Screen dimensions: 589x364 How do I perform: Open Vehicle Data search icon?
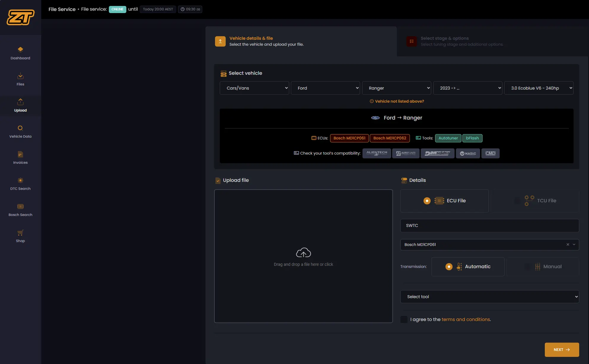pos(20,128)
